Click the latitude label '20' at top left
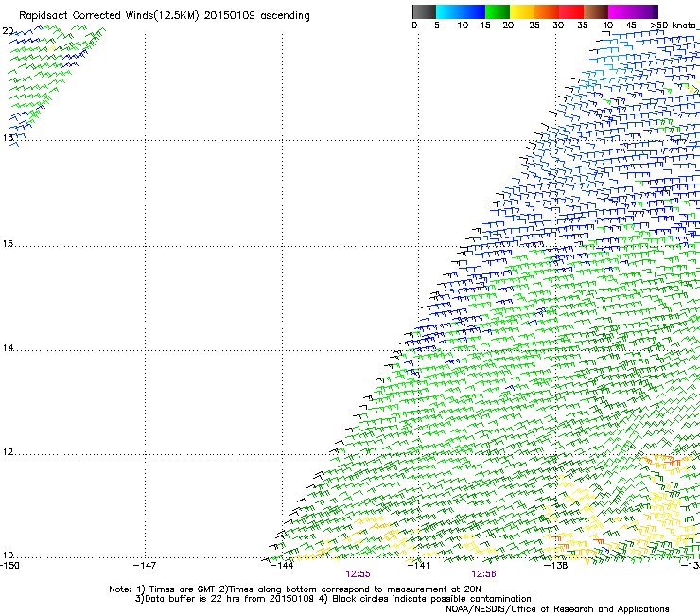 pos(8,31)
